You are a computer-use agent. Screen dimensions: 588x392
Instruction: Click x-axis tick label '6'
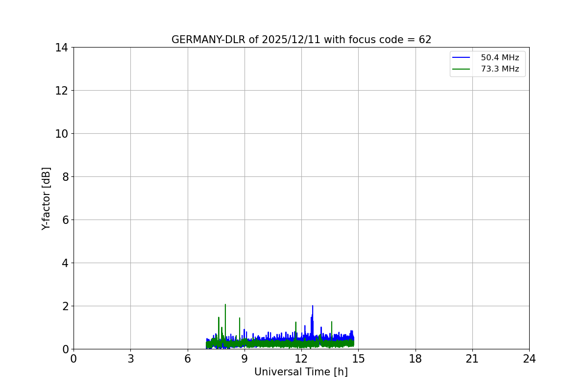tap(188, 359)
